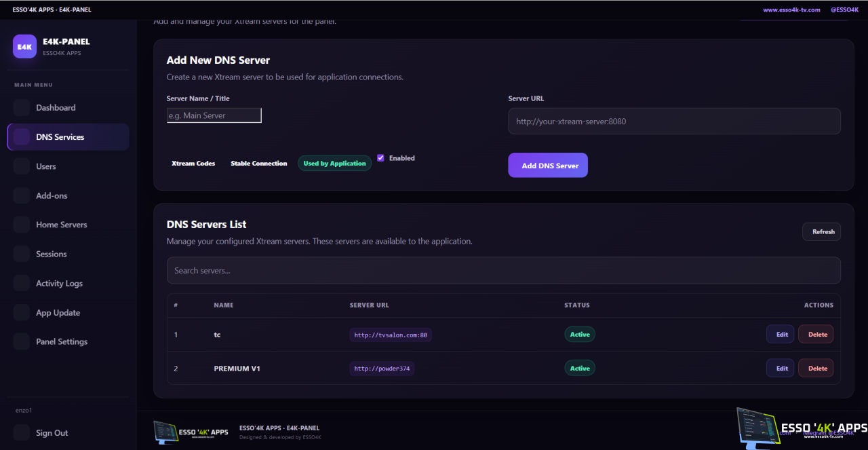
Task: Click the DNS Servers List heading
Action: pos(207,225)
